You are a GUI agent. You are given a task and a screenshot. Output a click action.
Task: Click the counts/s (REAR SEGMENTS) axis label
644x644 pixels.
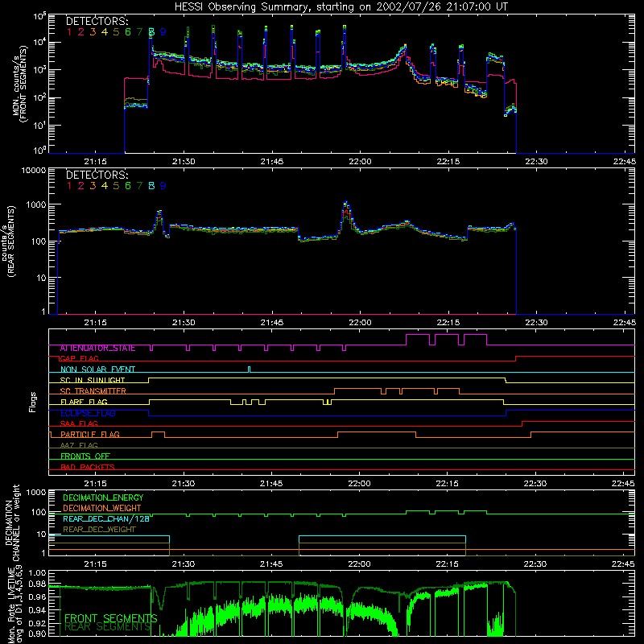tap(8, 242)
